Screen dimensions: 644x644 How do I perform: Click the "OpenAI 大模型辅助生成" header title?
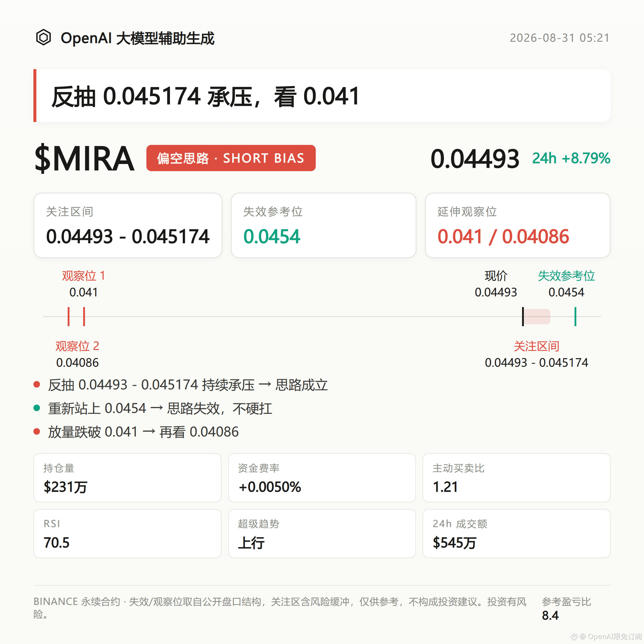(137, 38)
